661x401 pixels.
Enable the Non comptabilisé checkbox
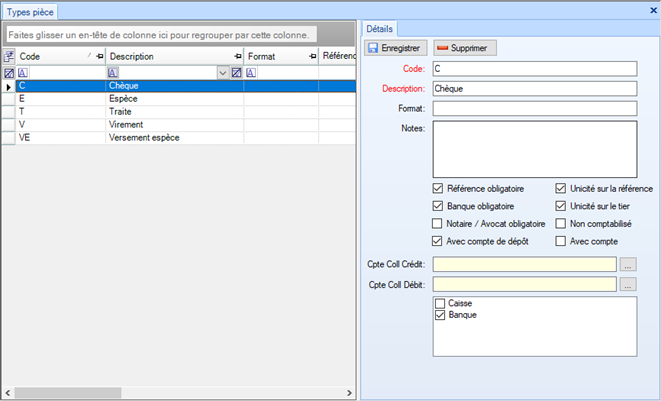[x=561, y=223]
